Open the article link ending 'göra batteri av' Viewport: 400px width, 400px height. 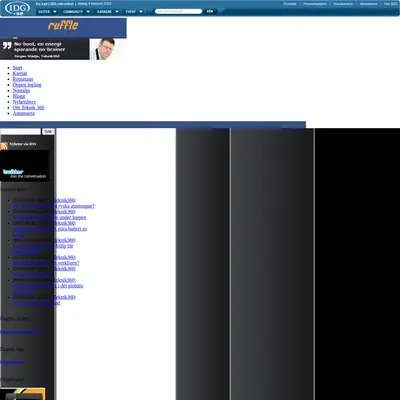click(50, 229)
